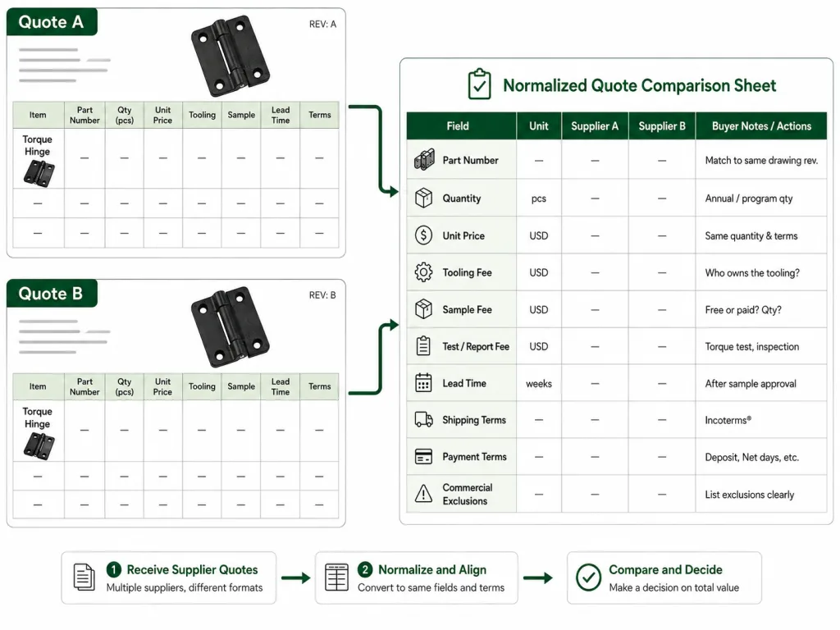840x630 pixels.
Task: Click Part Number header in Quote A table
Action: [84, 115]
